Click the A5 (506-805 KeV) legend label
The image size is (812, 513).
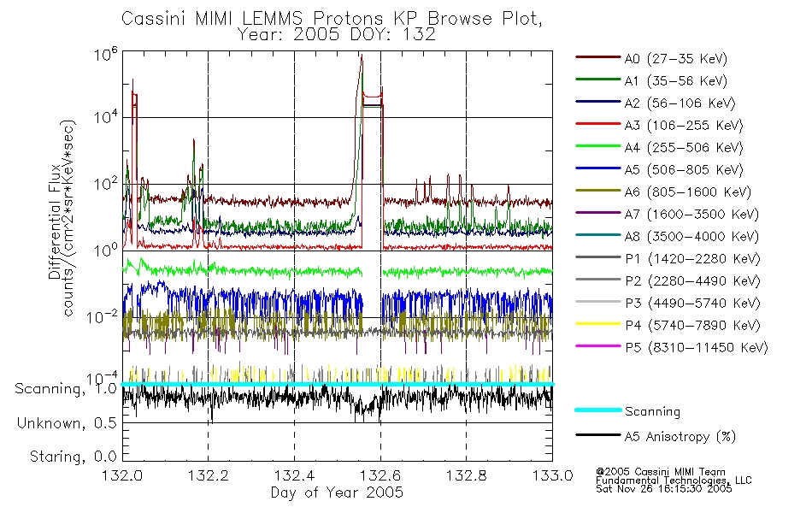684,170
